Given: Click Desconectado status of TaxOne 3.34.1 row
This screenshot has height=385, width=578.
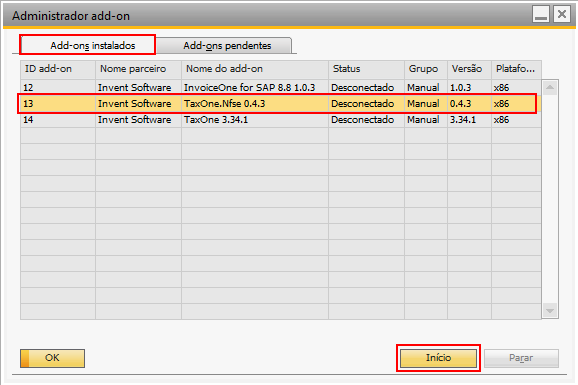Looking at the screenshot, I should pos(366,120).
